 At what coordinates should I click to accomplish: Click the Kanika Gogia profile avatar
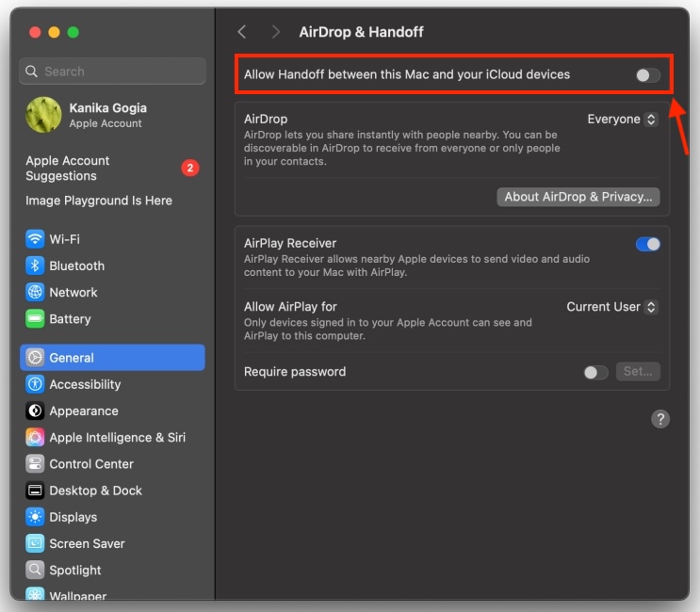tap(43, 115)
